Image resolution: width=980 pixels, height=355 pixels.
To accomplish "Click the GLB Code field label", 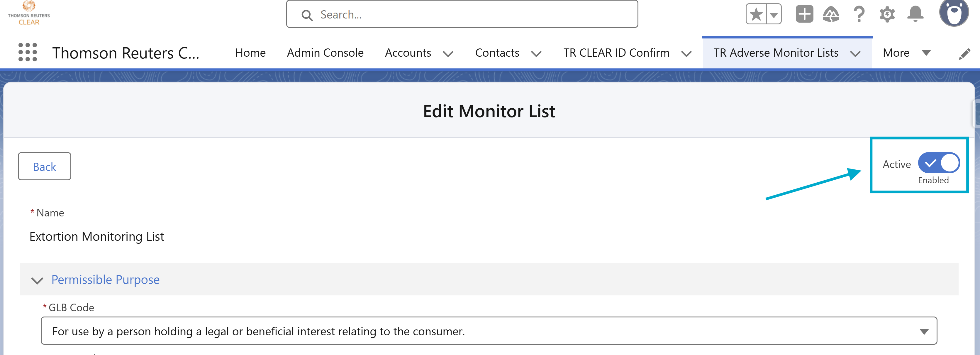I will [x=71, y=307].
